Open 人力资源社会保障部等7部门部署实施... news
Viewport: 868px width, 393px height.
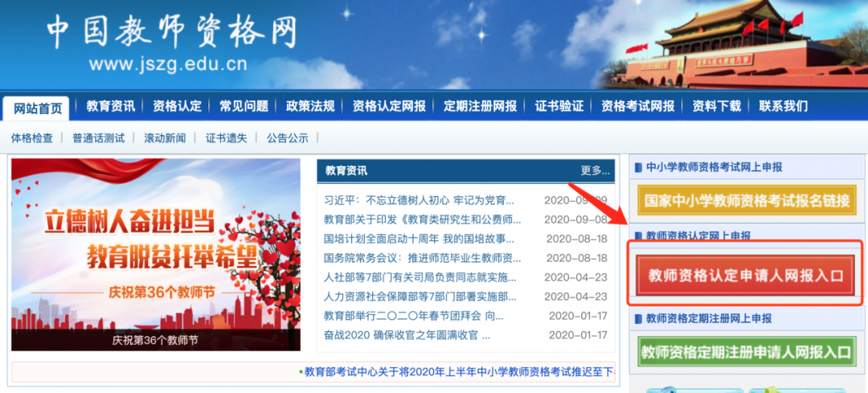pyautogui.click(x=420, y=297)
